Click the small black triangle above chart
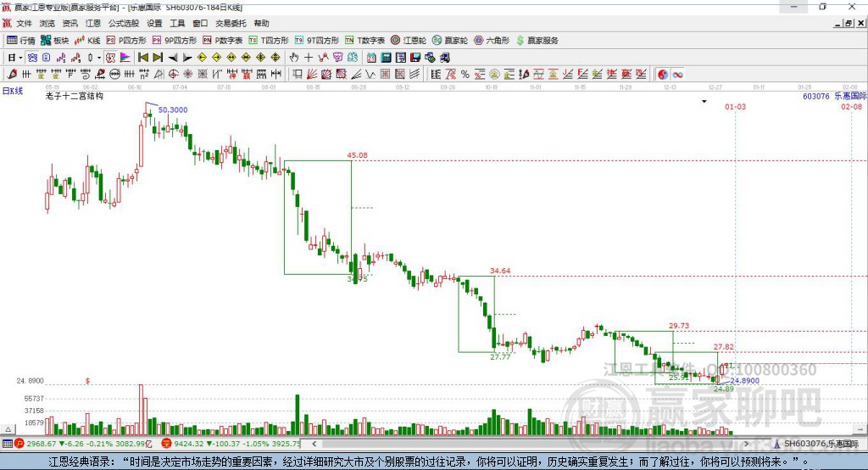 (x=704, y=102)
